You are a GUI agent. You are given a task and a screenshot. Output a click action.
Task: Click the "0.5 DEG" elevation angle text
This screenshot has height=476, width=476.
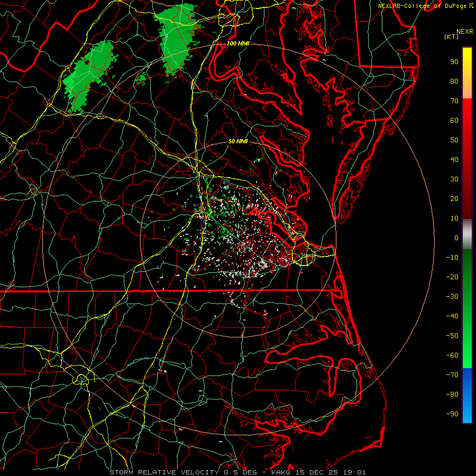pyautogui.click(x=240, y=472)
